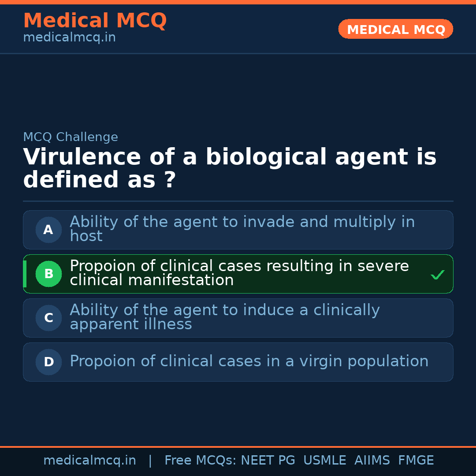Click the question 'Virulence of a biological agent'
The height and width of the screenshot is (476, 476).
coord(229,168)
